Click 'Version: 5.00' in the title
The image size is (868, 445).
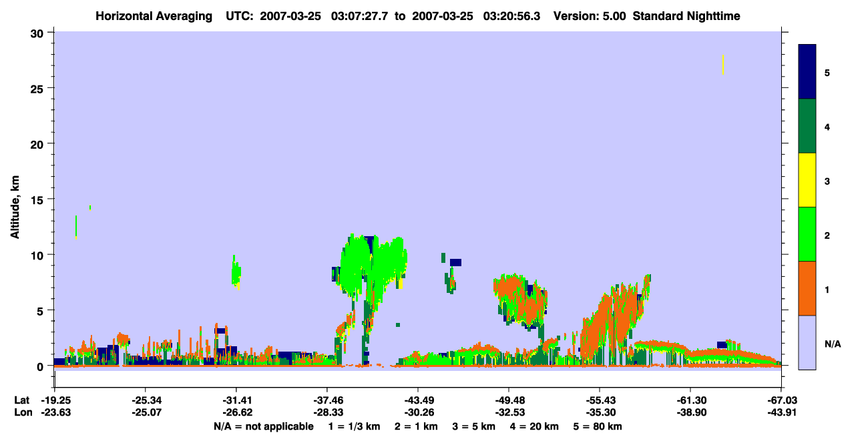(x=590, y=15)
